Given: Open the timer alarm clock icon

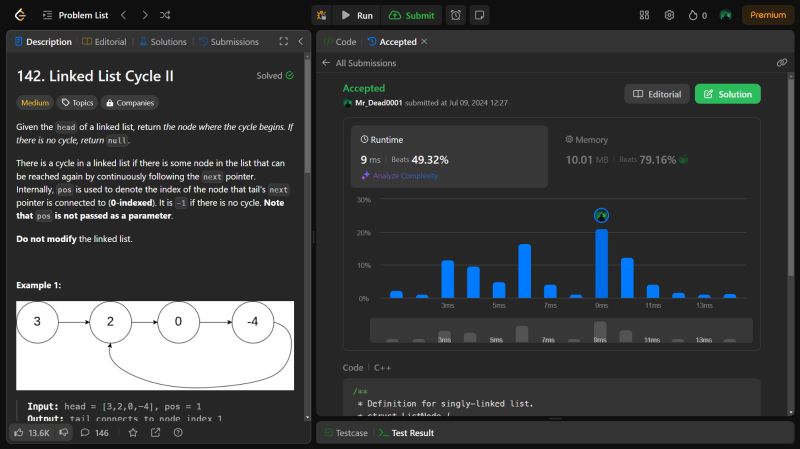Looking at the screenshot, I should pos(456,15).
